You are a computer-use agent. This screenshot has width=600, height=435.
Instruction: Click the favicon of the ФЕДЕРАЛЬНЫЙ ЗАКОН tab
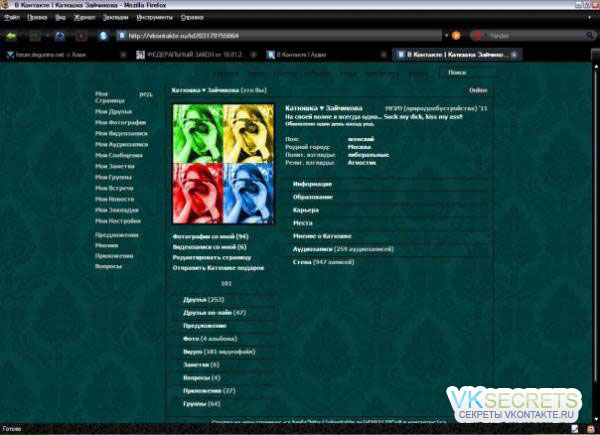click(140, 55)
